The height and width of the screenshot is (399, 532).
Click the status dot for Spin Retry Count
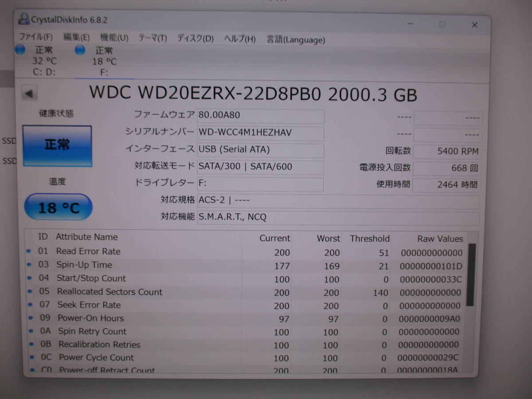pos(31,331)
